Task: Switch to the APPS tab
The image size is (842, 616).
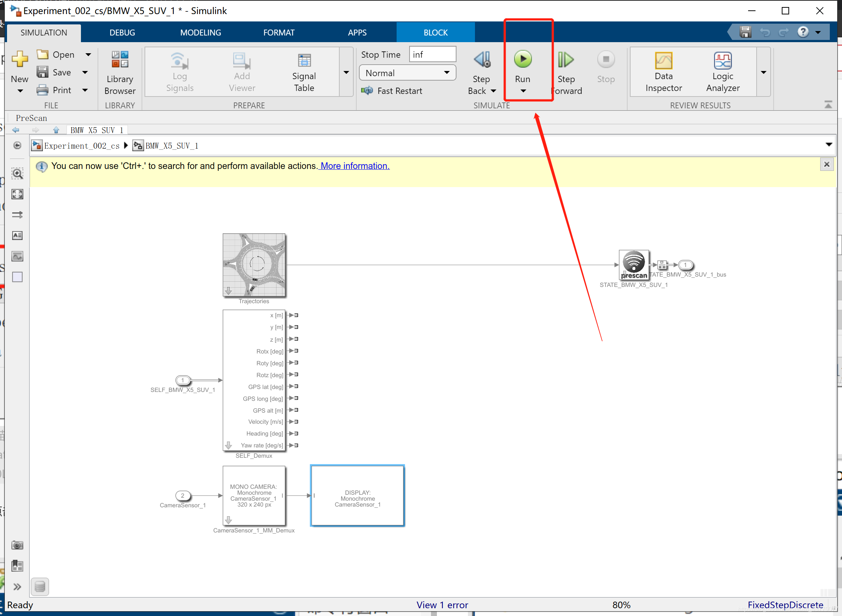Action: (x=357, y=33)
